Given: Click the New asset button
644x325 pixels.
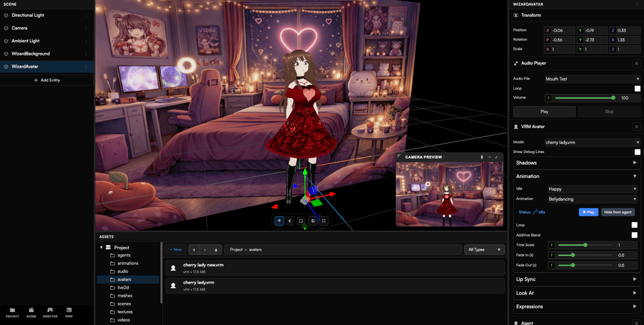Looking at the screenshot, I should pyautogui.click(x=176, y=250).
